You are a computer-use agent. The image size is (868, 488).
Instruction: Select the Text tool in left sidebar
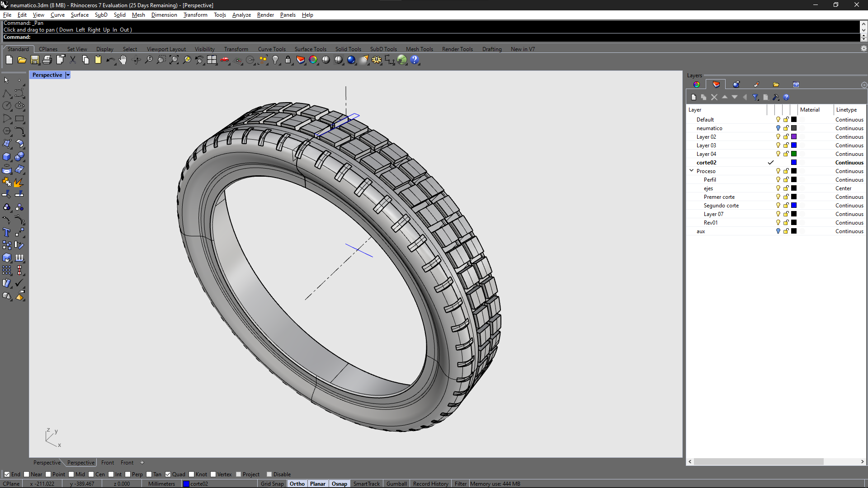pyautogui.click(x=7, y=232)
